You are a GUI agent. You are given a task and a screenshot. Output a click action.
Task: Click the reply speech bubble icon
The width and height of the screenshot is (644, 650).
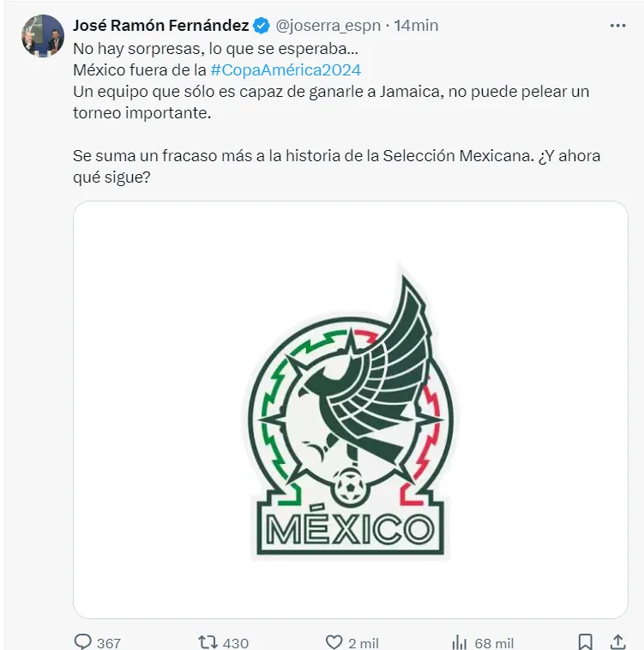point(83,641)
